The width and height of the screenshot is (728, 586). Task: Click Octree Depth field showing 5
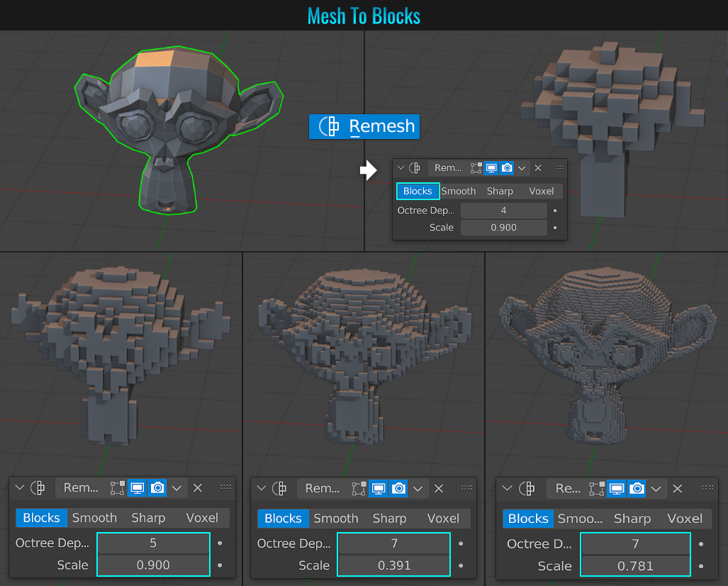pos(153,543)
